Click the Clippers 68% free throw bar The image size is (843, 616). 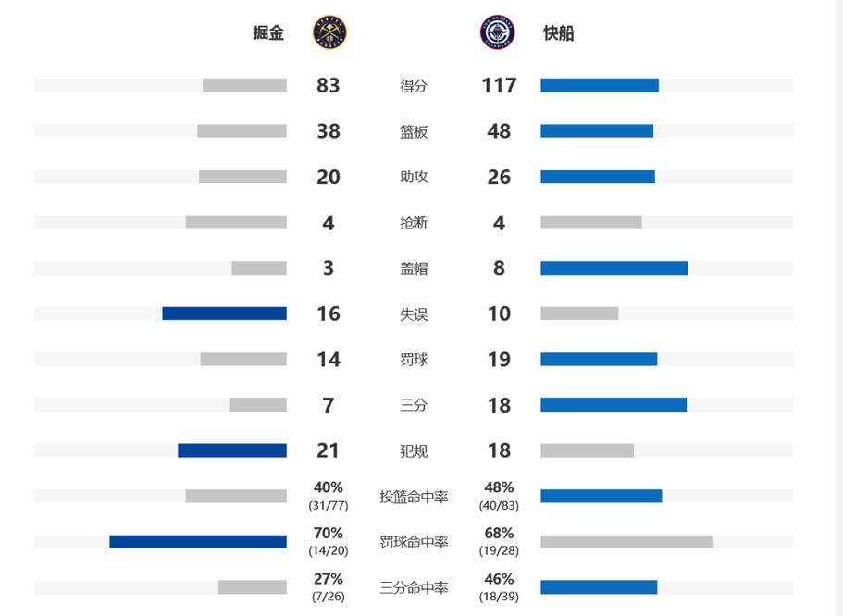point(626,542)
